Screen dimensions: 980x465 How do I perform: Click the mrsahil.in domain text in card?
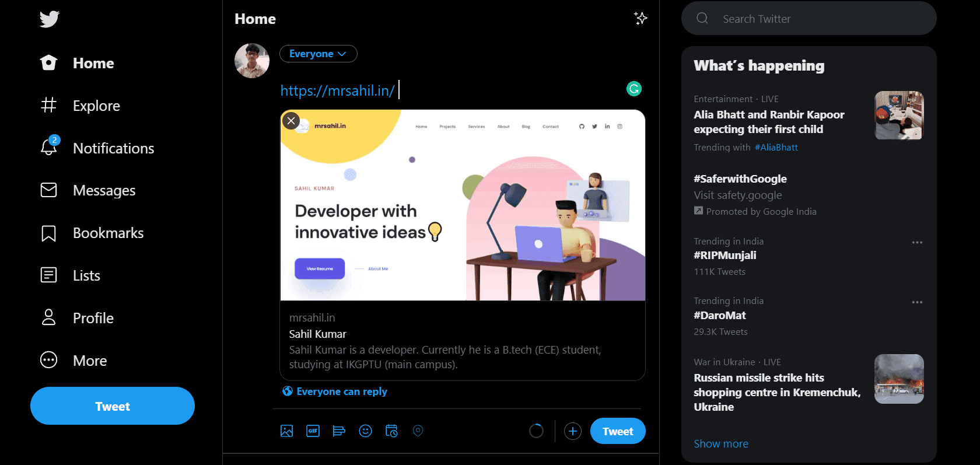click(x=312, y=317)
